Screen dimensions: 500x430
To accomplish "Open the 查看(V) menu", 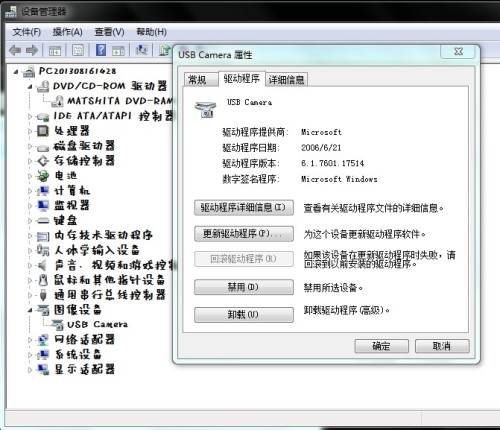I will coord(109,32).
